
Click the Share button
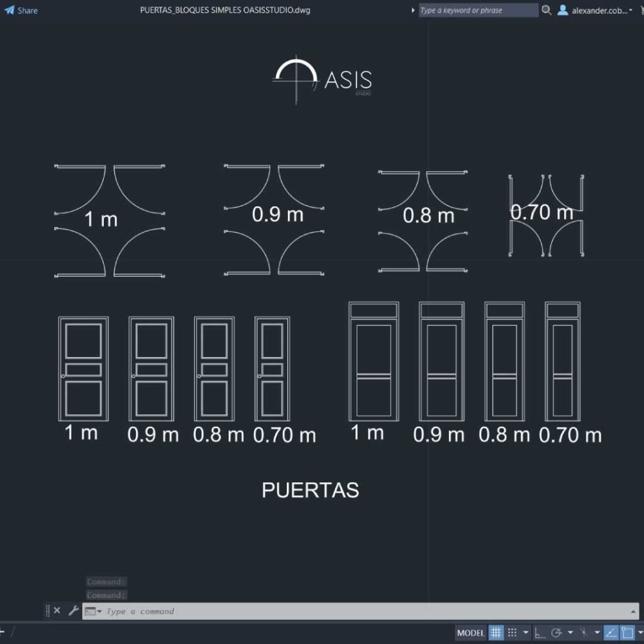point(21,10)
